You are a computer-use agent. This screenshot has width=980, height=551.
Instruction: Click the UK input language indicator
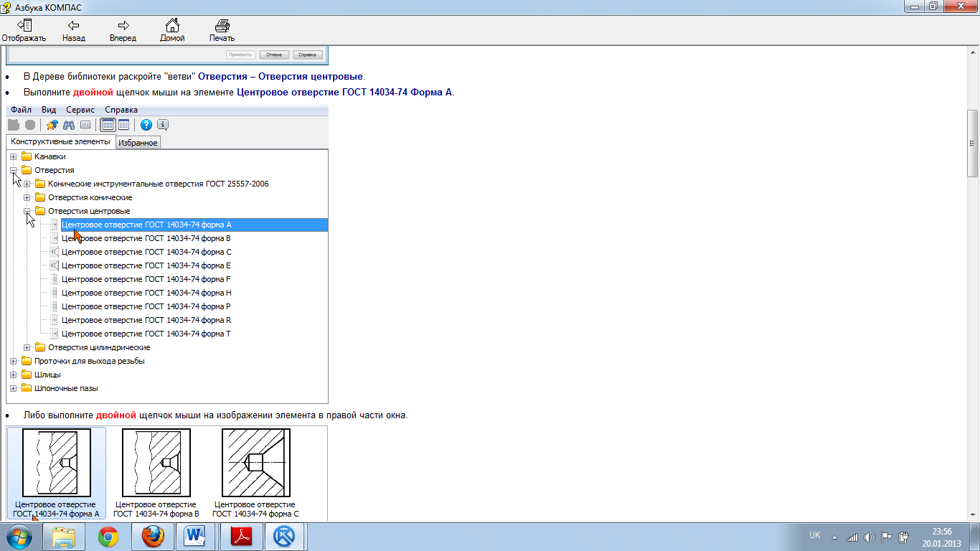[815, 535]
